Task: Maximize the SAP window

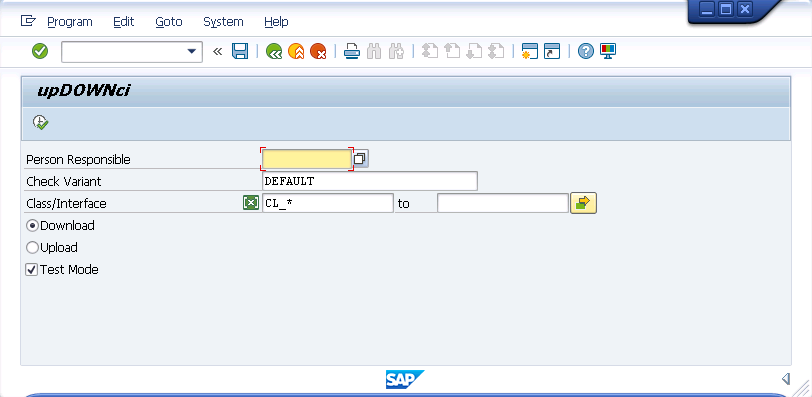Action: 726,9
